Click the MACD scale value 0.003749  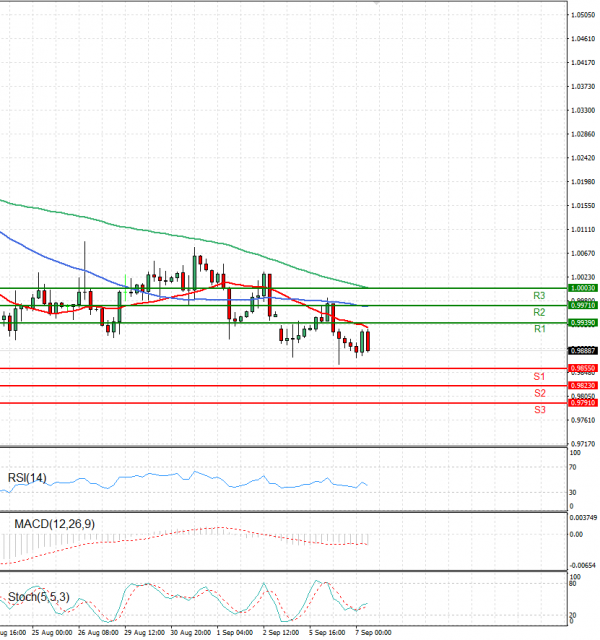583,518
